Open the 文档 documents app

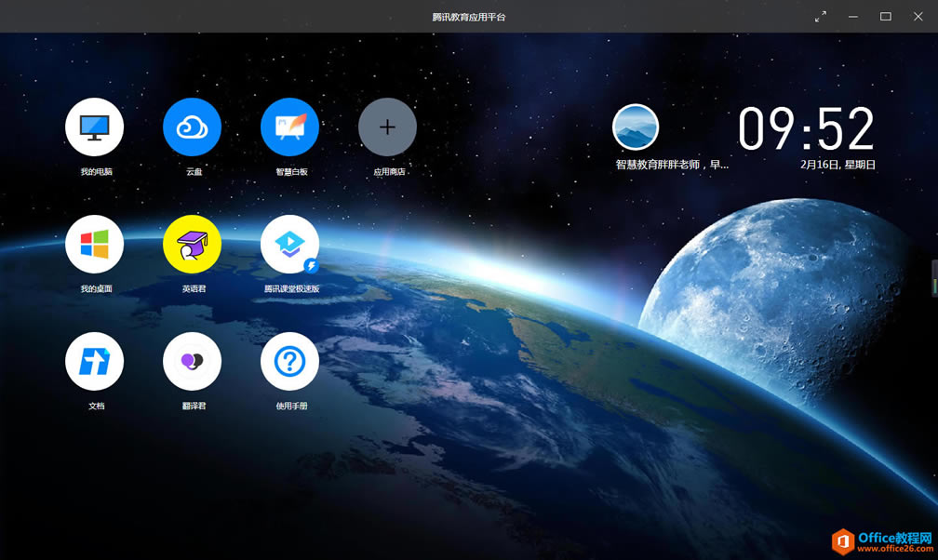point(94,362)
